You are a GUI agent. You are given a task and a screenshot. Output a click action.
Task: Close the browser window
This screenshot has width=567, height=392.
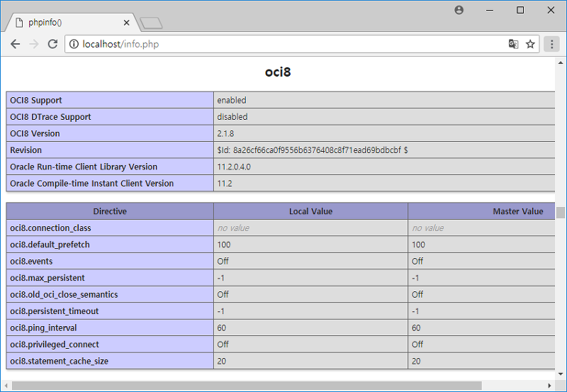[551, 10]
